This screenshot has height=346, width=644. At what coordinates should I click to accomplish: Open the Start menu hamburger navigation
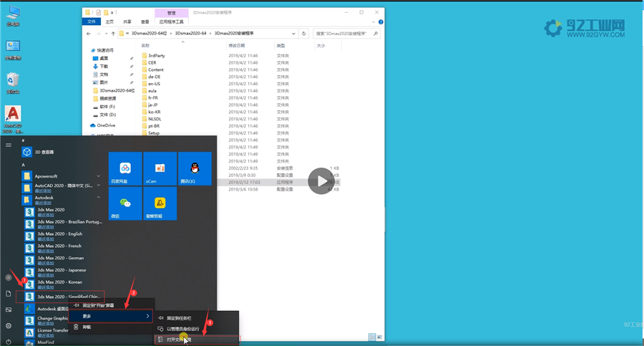coord(8,145)
